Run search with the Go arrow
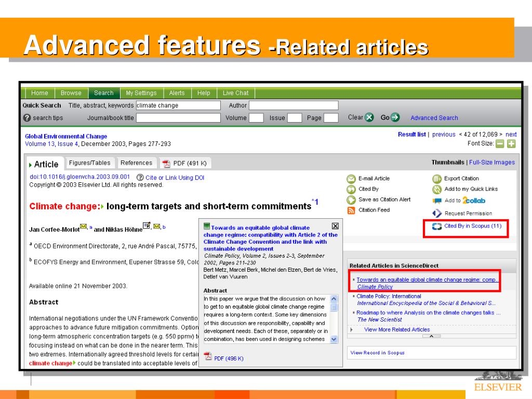Viewport: 532px width, 399px height. 395,117
